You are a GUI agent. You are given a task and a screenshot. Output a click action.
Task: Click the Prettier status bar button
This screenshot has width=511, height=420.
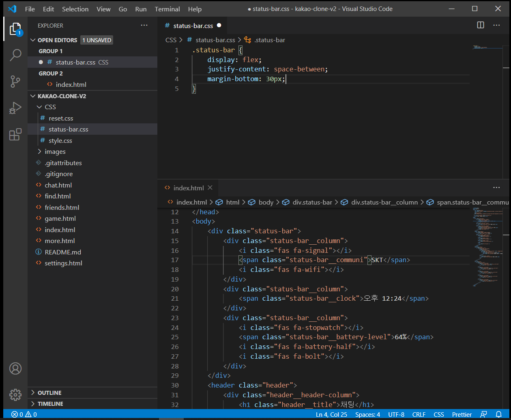coord(462,414)
